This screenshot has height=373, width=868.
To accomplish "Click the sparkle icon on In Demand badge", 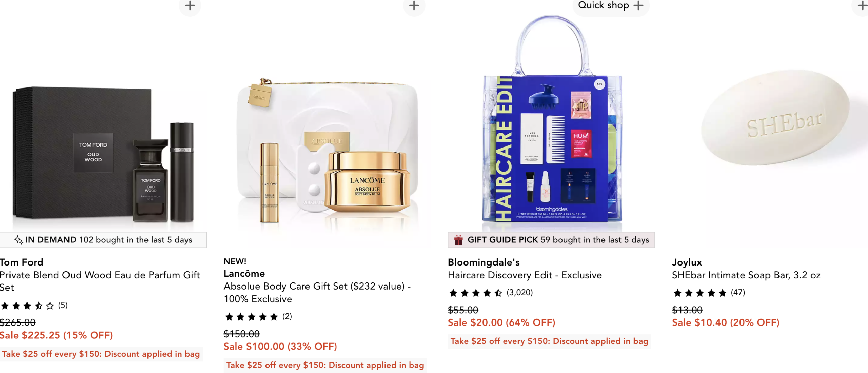I will pos(18,240).
